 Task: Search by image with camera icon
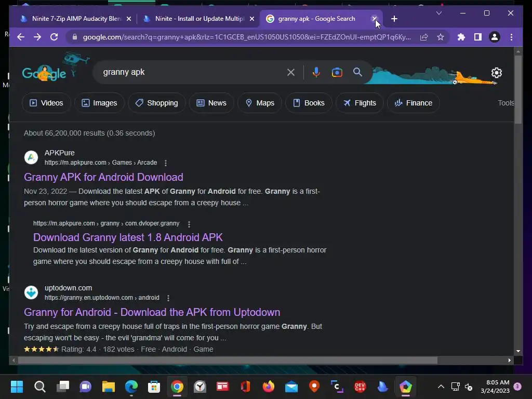click(337, 72)
